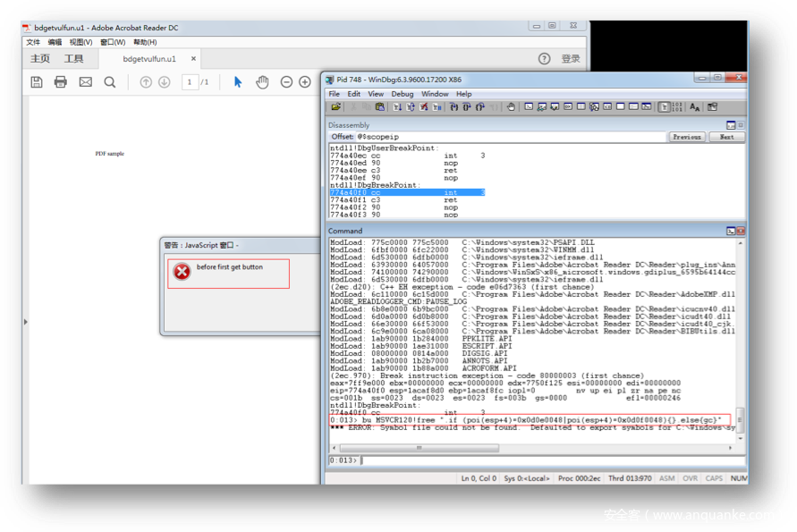Click the Save icon in Acrobat Reader toolbar
Screen dimensions: 797x532
[x=37, y=81]
